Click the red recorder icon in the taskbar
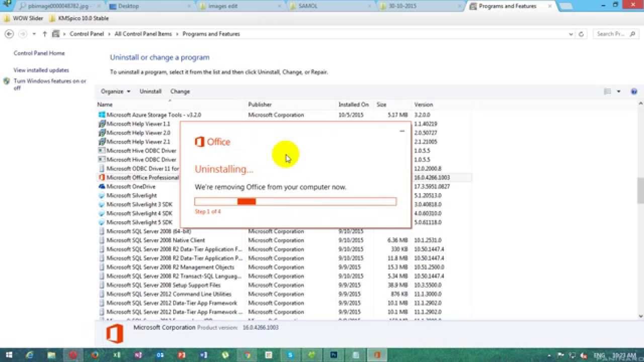Screen dimensions: 644x362 coord(73,355)
